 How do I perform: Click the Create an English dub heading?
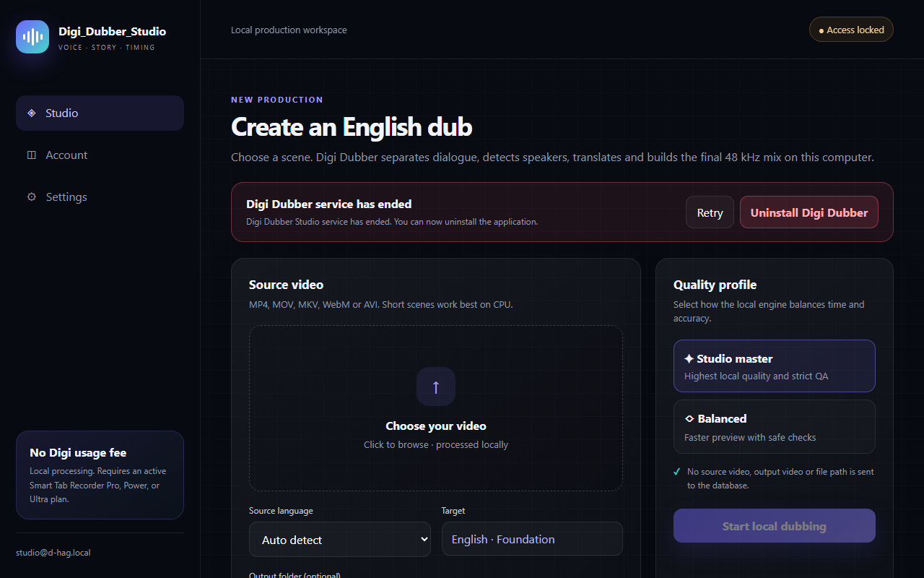click(x=352, y=127)
